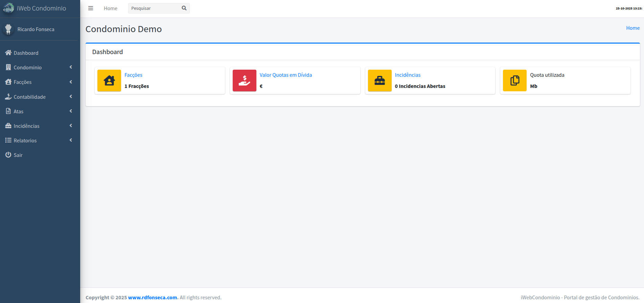Click the yellow house icon for Facções

[109, 80]
